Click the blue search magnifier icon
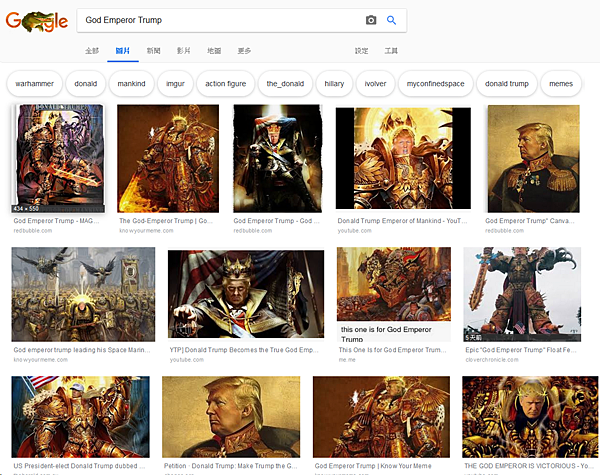The image size is (600, 475). click(x=391, y=20)
